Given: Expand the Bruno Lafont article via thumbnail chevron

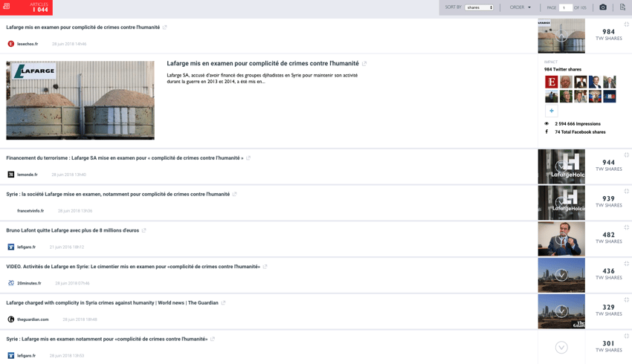Looking at the screenshot, I should tap(561, 238).
